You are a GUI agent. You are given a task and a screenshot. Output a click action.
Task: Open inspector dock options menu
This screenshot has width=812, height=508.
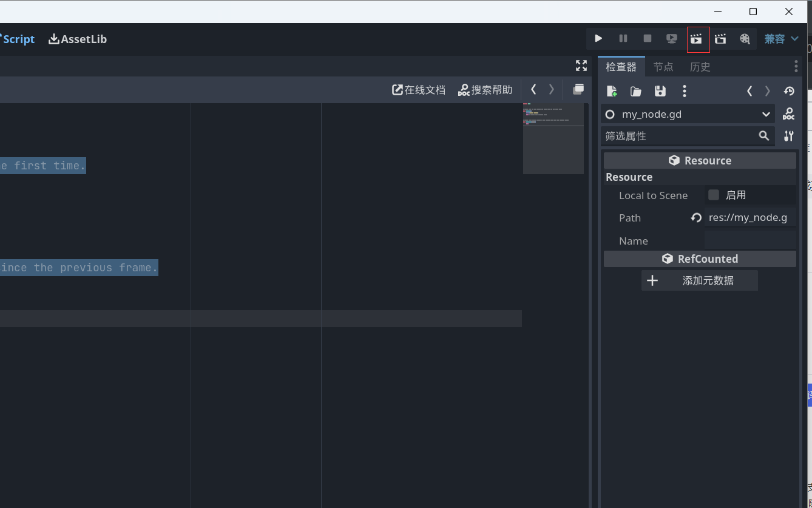tap(796, 66)
